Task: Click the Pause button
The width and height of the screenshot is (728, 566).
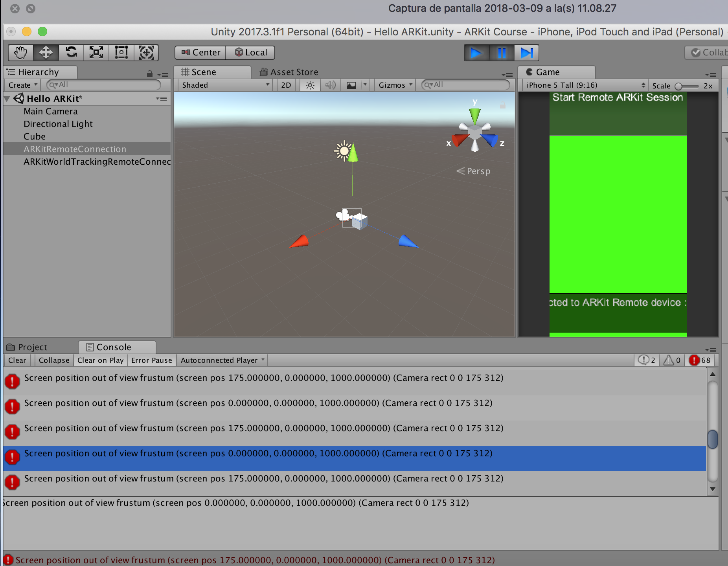Action: pos(502,53)
